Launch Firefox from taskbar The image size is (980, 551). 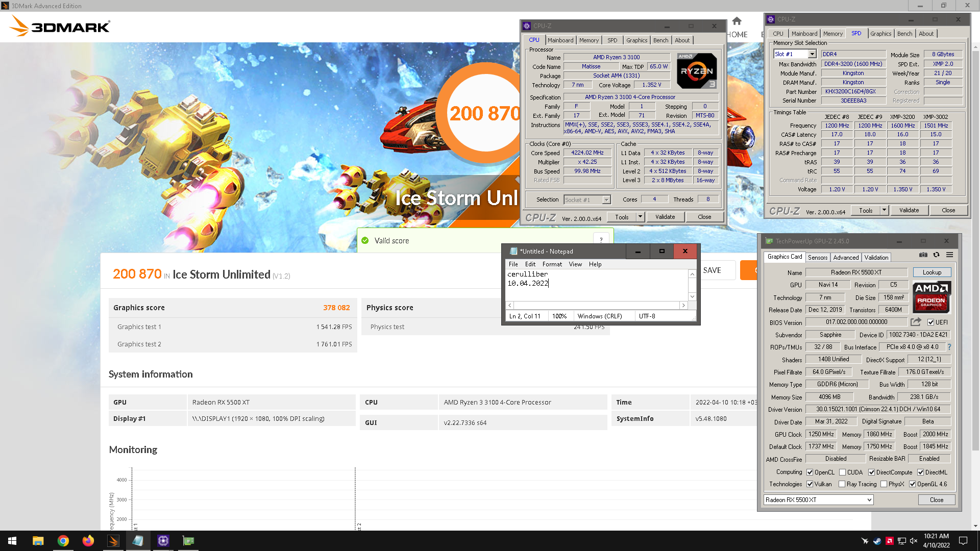click(x=88, y=541)
